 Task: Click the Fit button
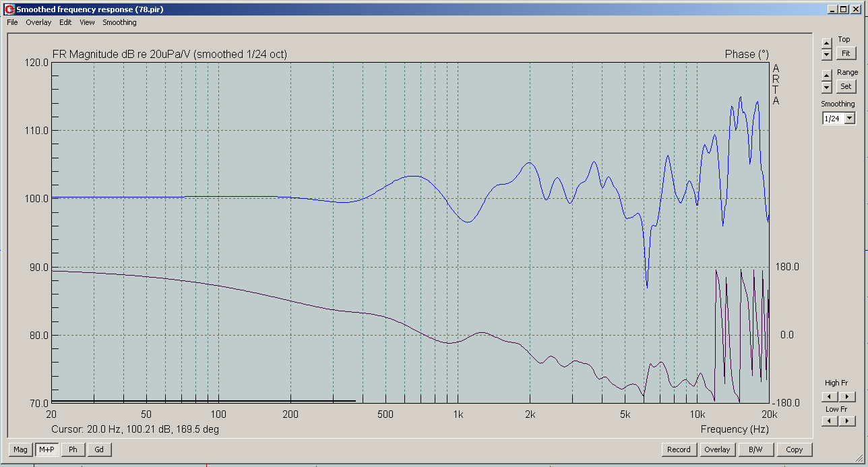coord(846,53)
